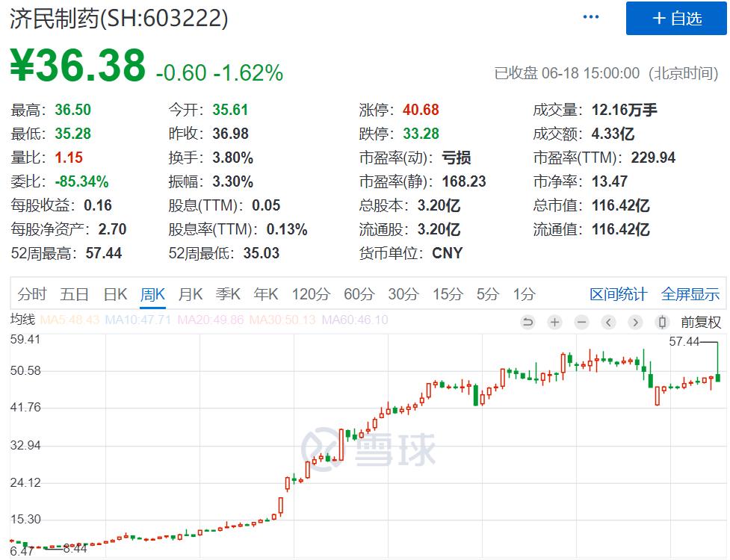Zoom in on chart using plus icon
Image resolution: width=730 pixels, height=560 pixels.
click(x=554, y=321)
